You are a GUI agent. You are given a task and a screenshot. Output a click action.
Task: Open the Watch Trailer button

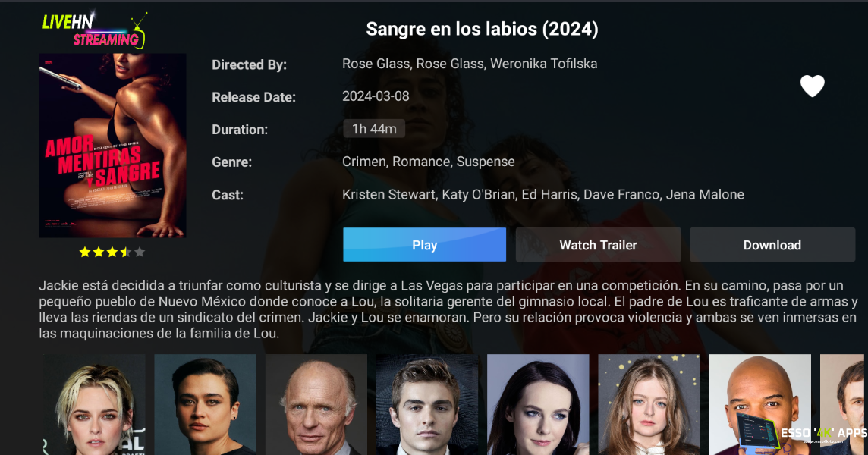599,245
